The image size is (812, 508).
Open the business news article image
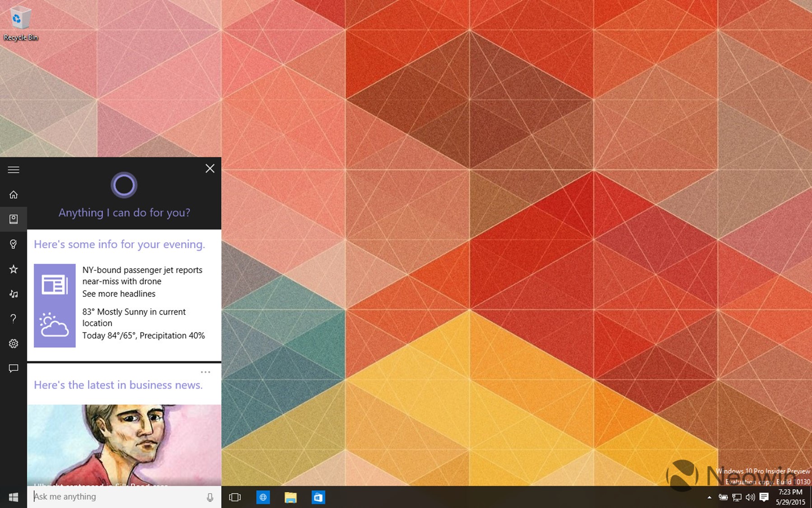point(124,445)
